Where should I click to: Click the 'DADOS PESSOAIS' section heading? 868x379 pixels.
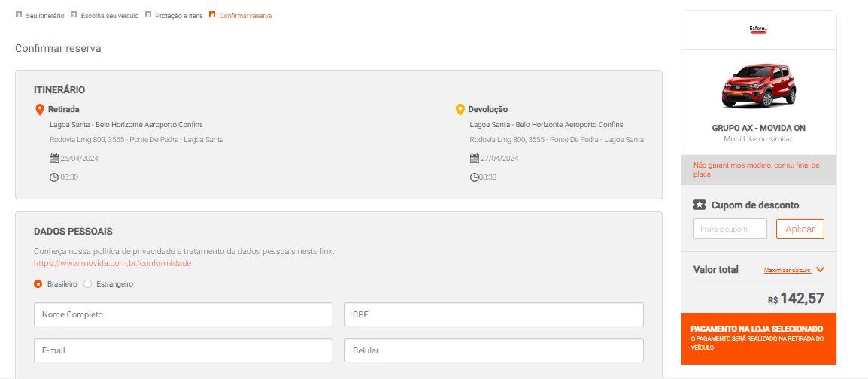pyautogui.click(x=73, y=232)
